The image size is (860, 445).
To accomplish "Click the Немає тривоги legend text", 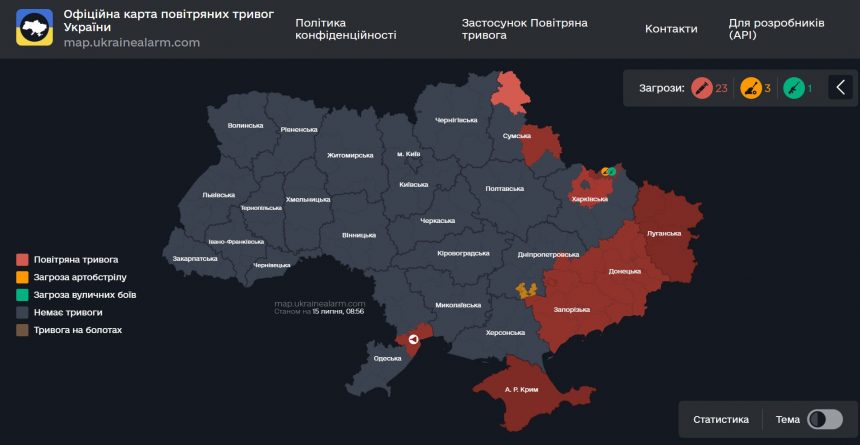I will click(68, 312).
